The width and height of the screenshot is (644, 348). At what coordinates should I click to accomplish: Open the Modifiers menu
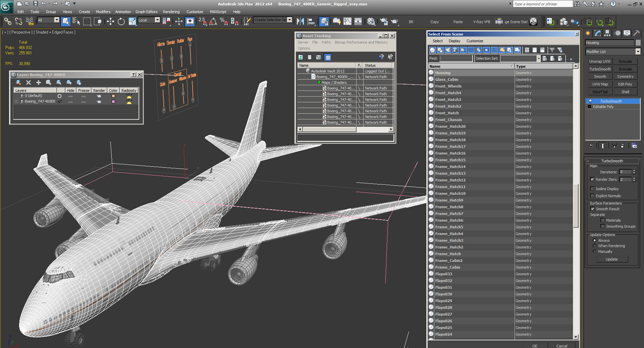click(x=103, y=12)
